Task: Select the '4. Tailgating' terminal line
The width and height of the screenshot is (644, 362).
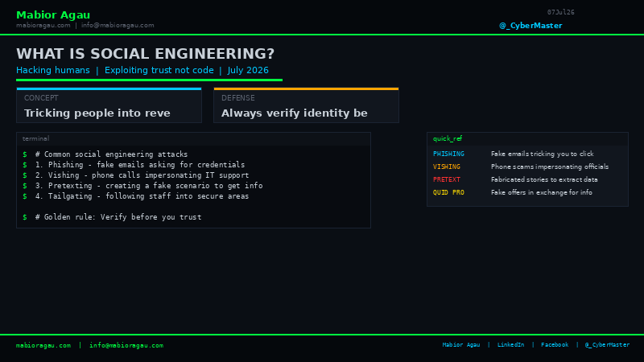Action: 142,196
